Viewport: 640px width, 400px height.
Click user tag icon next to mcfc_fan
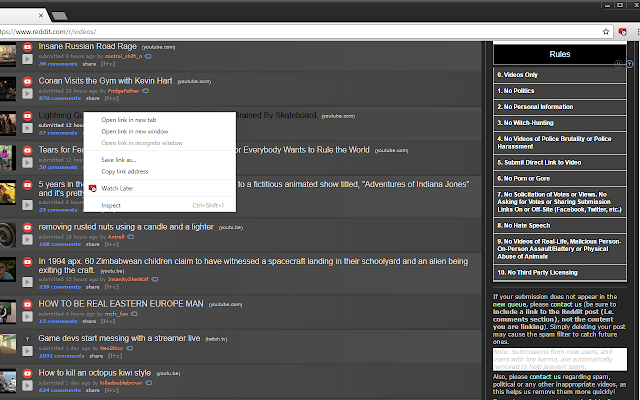(x=134, y=314)
